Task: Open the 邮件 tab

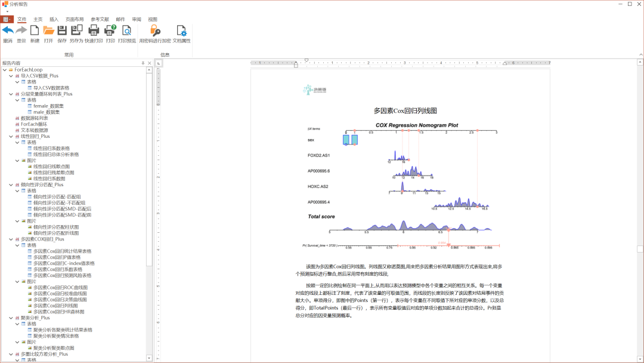Action: click(x=120, y=19)
